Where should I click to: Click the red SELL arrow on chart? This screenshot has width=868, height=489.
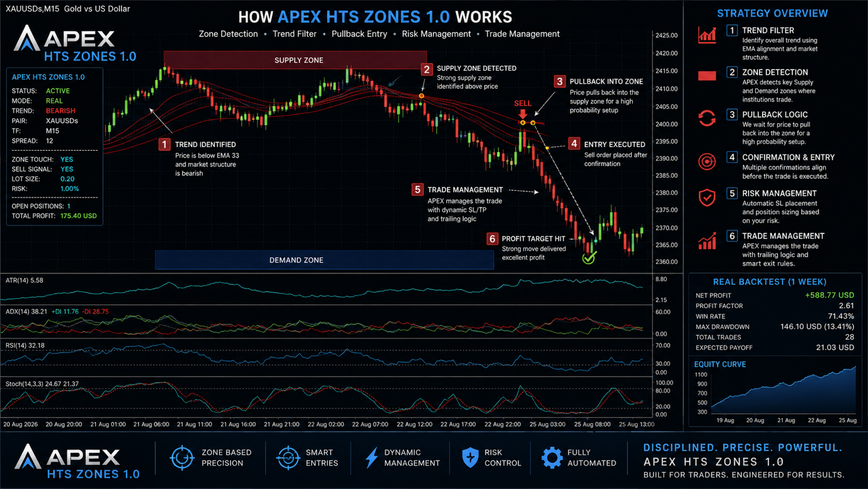523,113
